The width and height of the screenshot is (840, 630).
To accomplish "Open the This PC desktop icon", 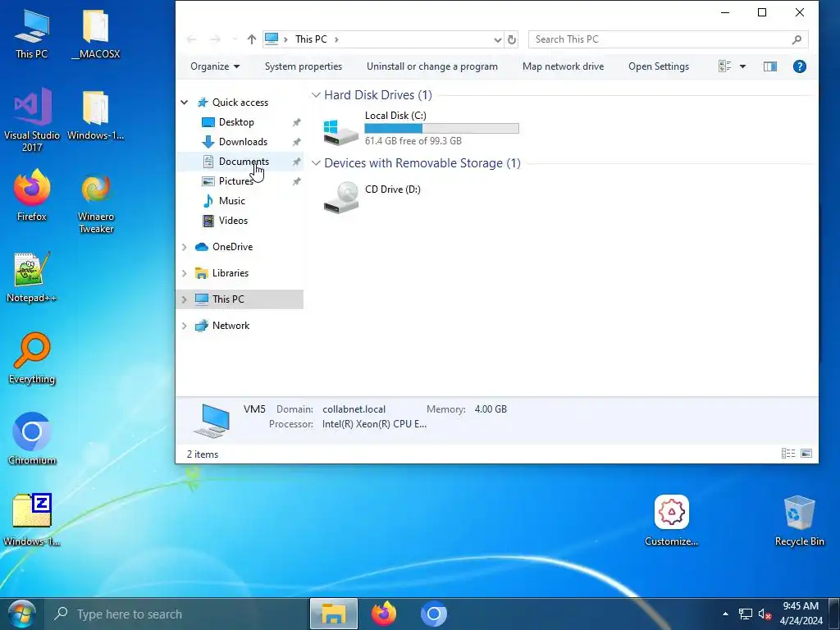I will click(32, 33).
